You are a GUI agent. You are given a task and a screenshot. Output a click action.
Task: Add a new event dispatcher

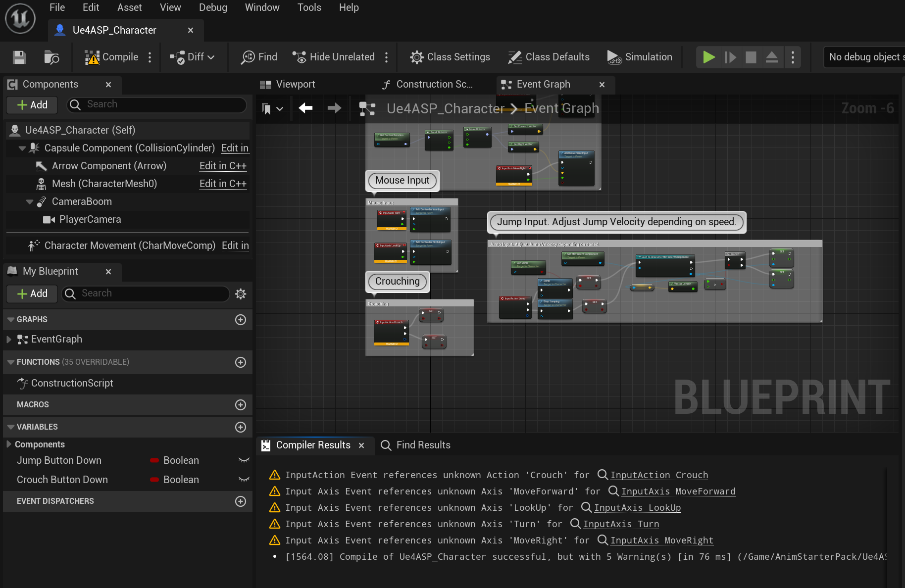click(x=241, y=501)
